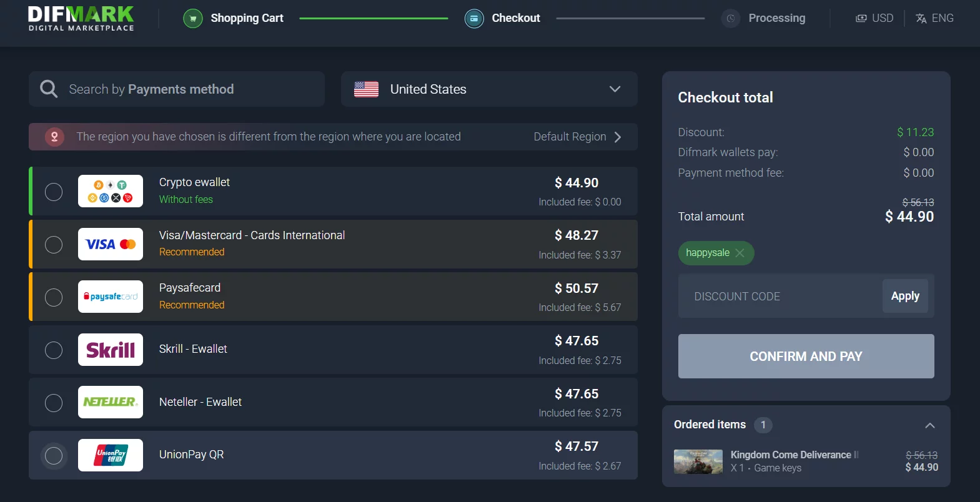Click the UnionPay QR logo
Screen dimensions: 980x502
(x=111, y=455)
